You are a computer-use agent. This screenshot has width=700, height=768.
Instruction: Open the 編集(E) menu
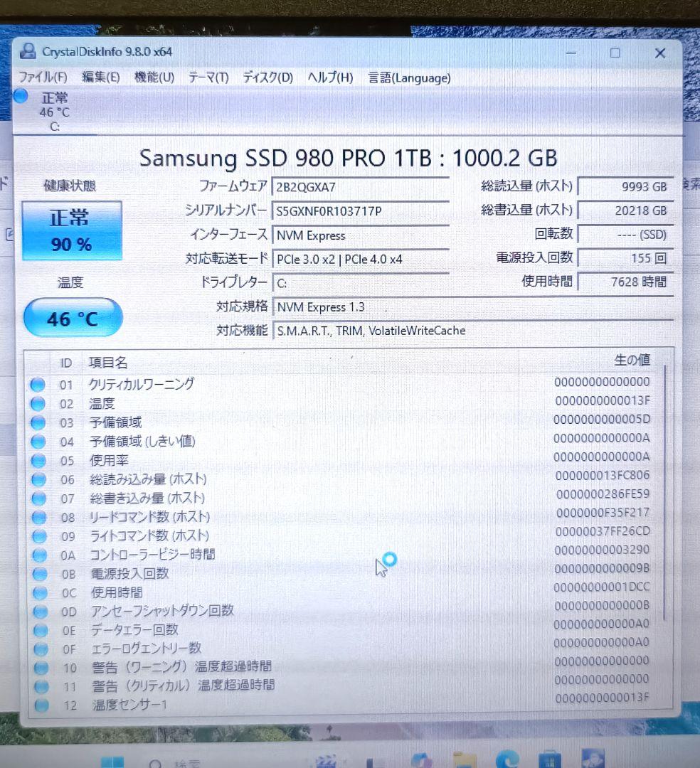(x=100, y=78)
